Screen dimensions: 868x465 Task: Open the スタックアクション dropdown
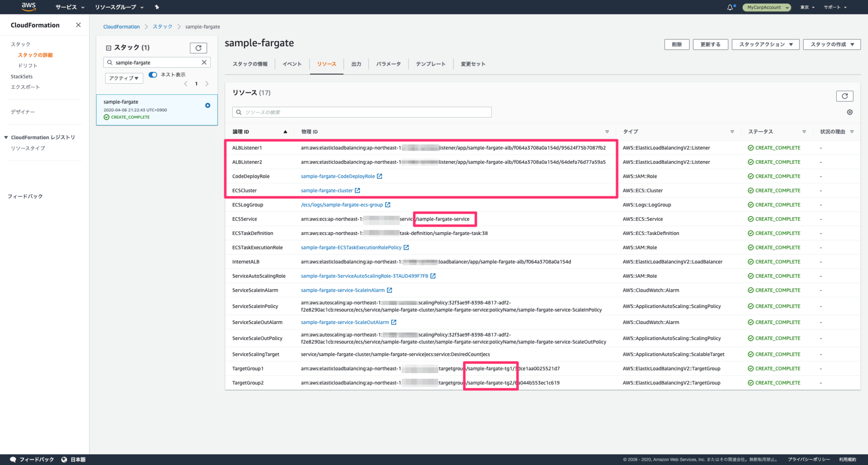[765, 44]
